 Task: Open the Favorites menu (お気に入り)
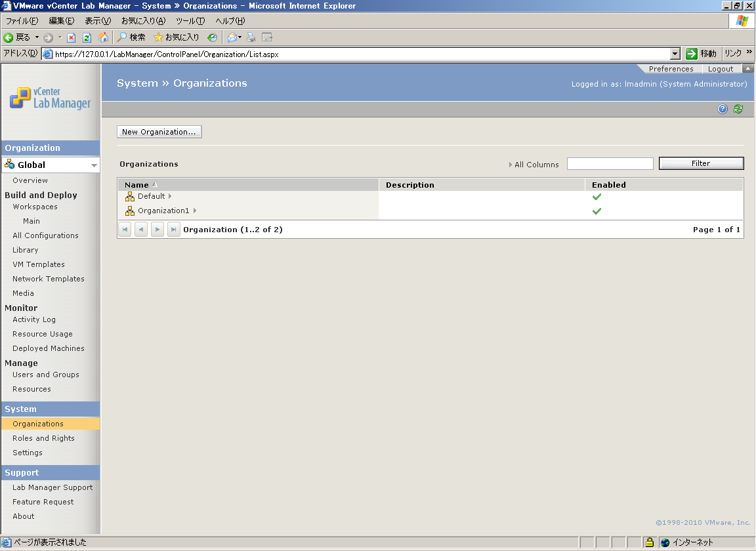(143, 21)
